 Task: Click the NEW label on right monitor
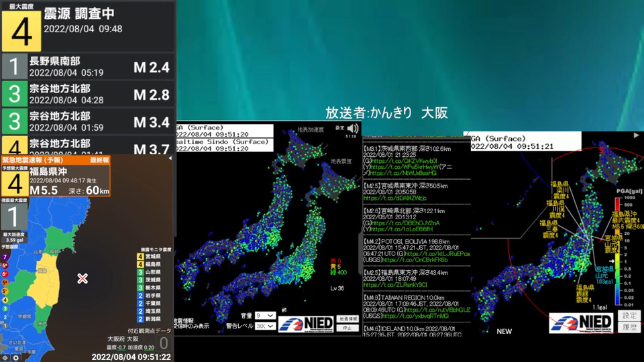click(x=504, y=331)
